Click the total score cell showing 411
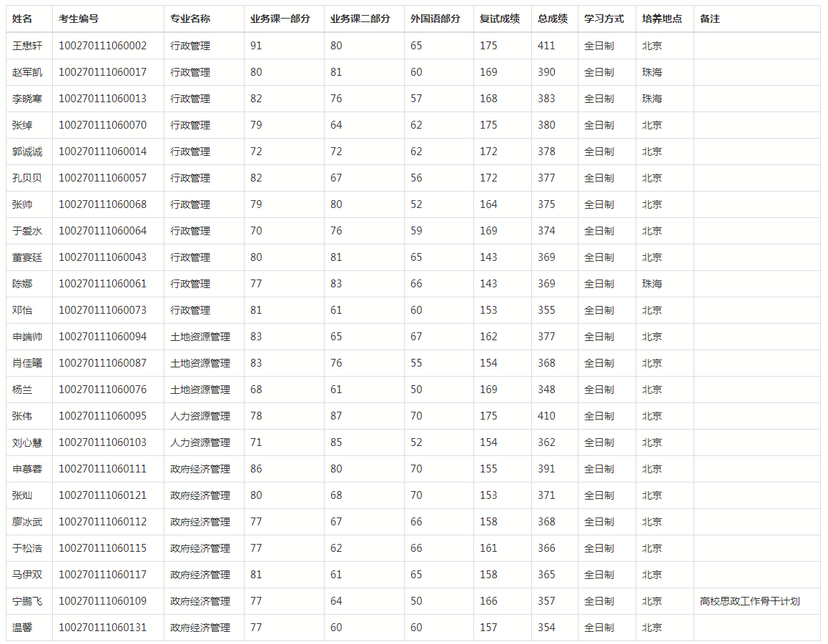The width and height of the screenshot is (828, 644). (546, 46)
